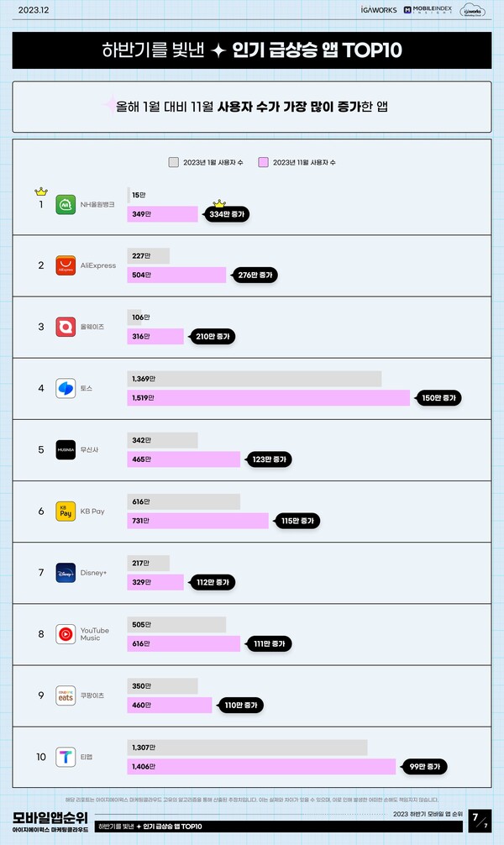The image size is (504, 845).
Task: Click the Disney+ app icon
Action: click(66, 573)
